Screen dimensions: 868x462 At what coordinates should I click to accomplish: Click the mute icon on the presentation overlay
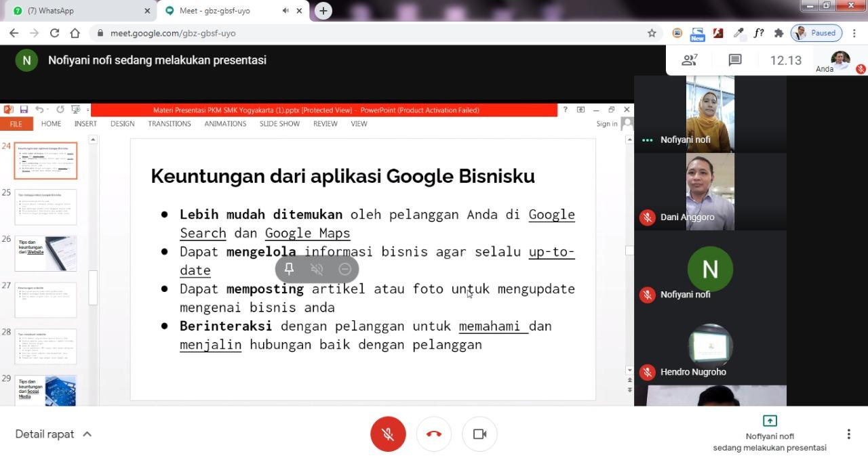pos(317,269)
